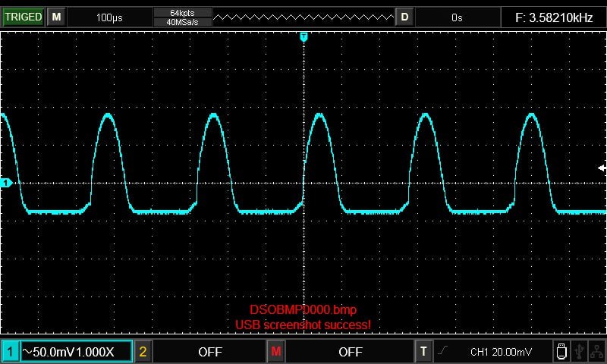607x364 pixels.
Task: Select the channel 1 indicator box
Action: click(10, 352)
